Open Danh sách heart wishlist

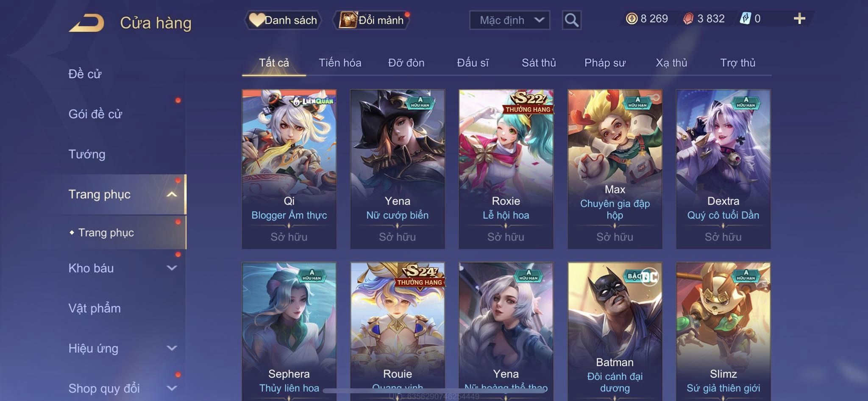[283, 20]
